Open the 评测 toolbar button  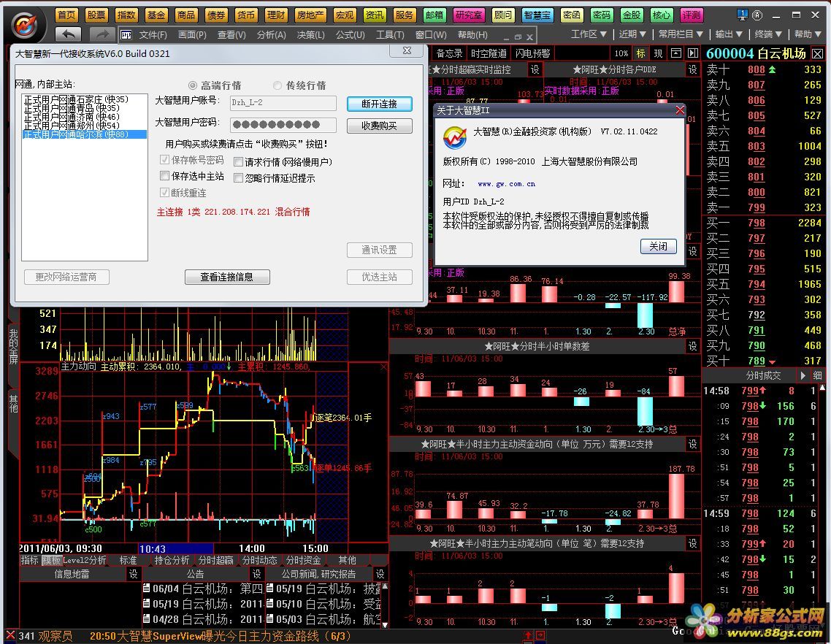(691, 15)
